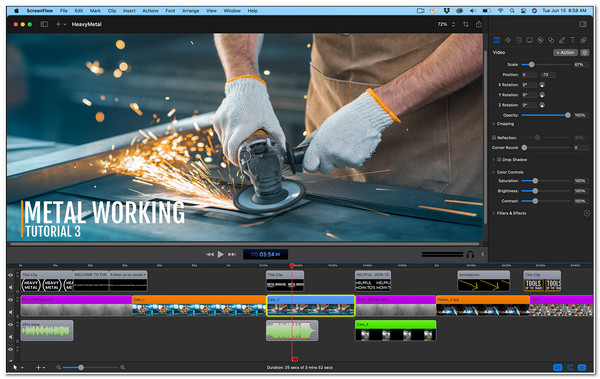Click the share export icon in toolbar
Image resolution: width=600 pixels, height=379 pixels.
(479, 24)
